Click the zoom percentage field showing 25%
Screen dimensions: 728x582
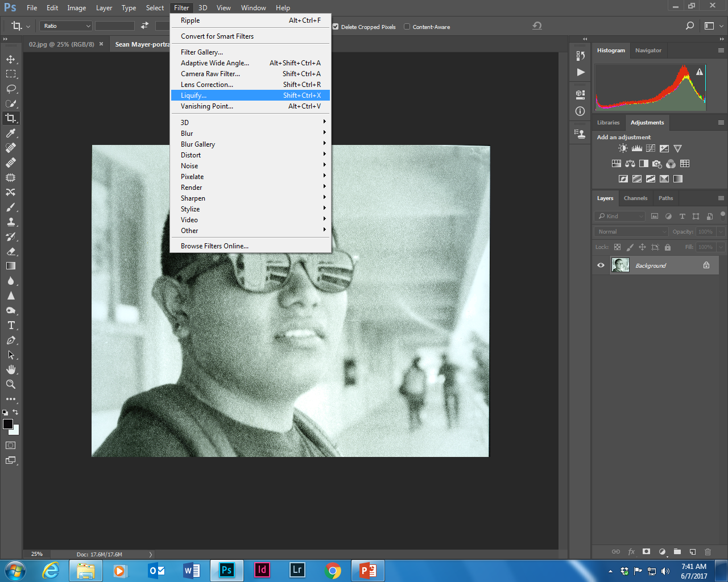click(x=37, y=554)
